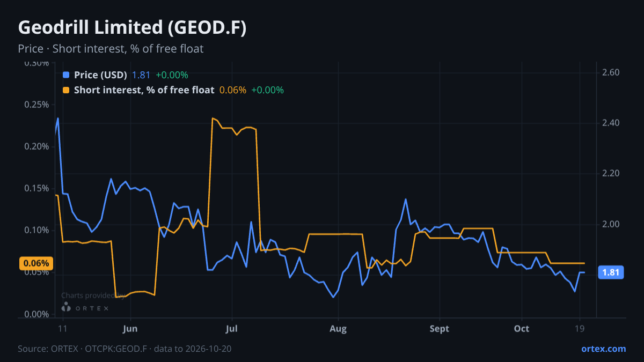Click the Jun x-axis label

click(x=130, y=329)
